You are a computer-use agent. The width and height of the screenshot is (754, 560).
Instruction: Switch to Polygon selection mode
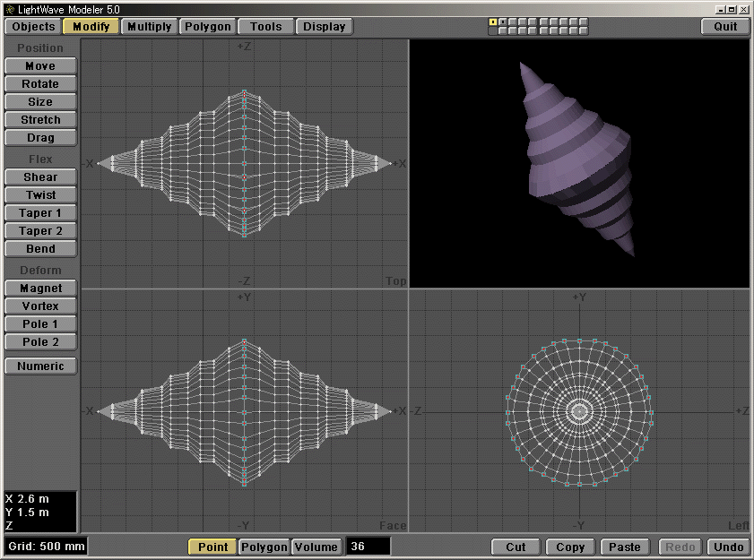263,547
